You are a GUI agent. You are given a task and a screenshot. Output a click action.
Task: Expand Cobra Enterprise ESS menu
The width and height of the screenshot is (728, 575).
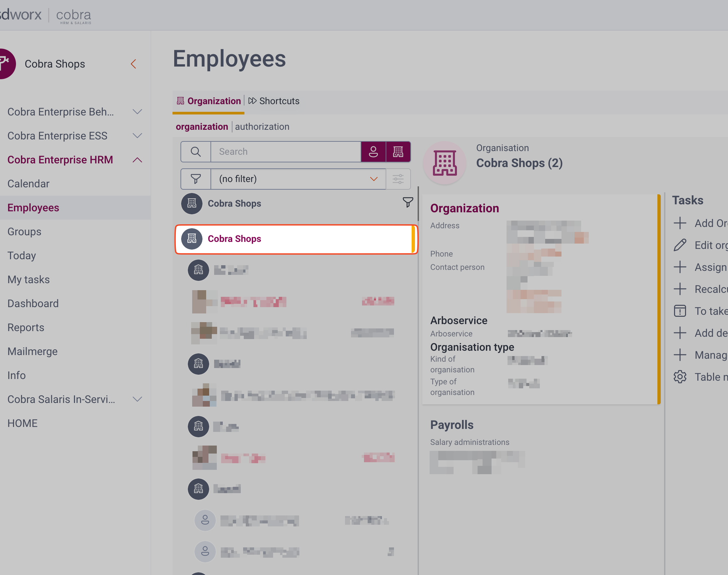(137, 136)
